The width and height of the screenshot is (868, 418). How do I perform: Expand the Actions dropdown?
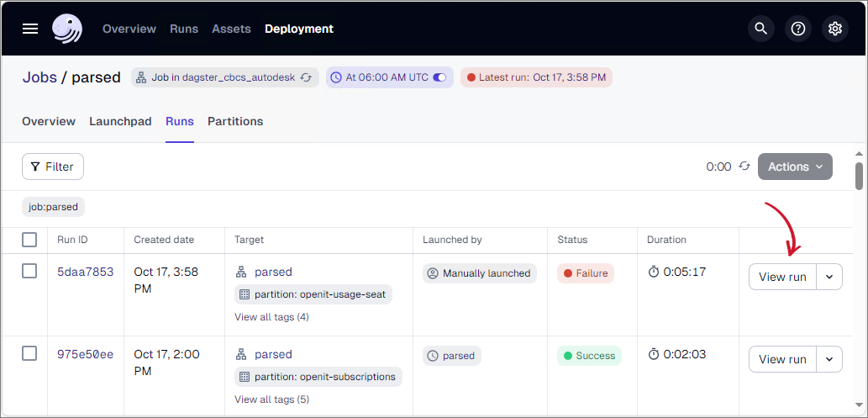pyautogui.click(x=795, y=167)
